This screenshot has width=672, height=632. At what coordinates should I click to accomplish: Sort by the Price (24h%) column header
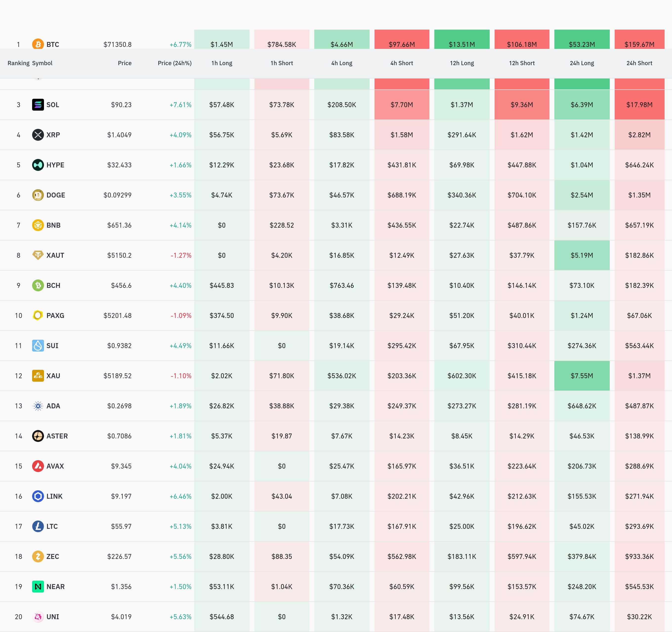coord(174,63)
